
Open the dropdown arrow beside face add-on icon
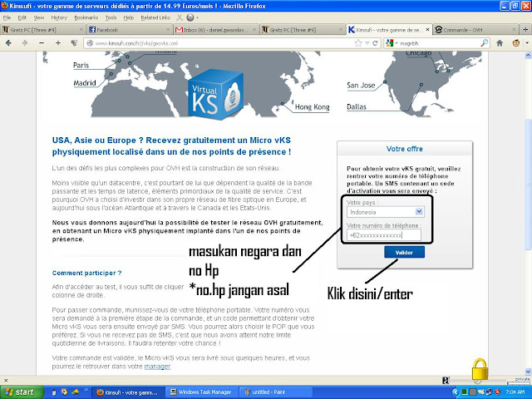click(x=526, y=43)
